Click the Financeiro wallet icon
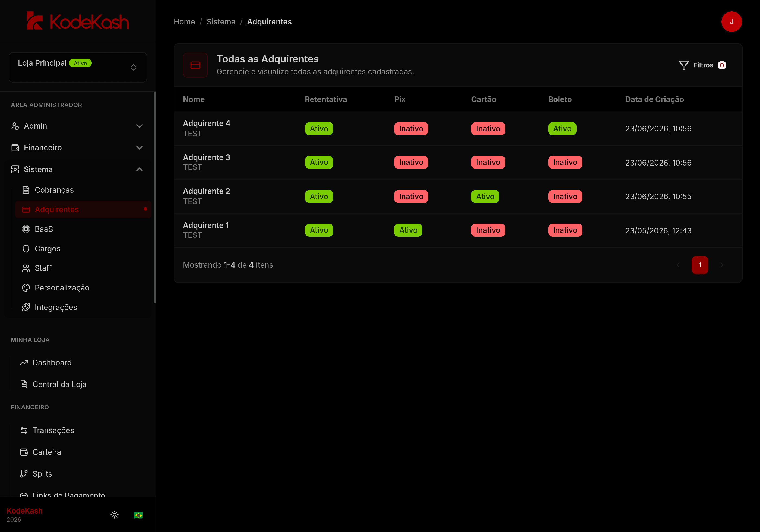 tap(15, 148)
